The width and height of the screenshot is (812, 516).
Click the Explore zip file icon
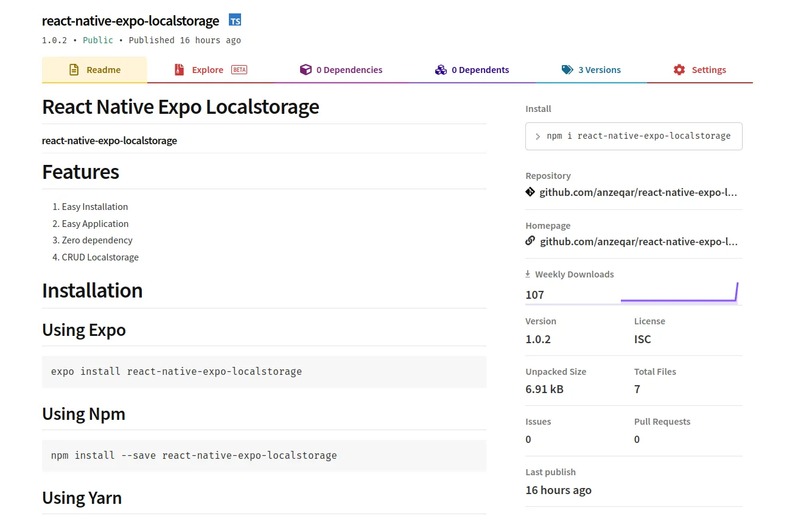(x=179, y=70)
